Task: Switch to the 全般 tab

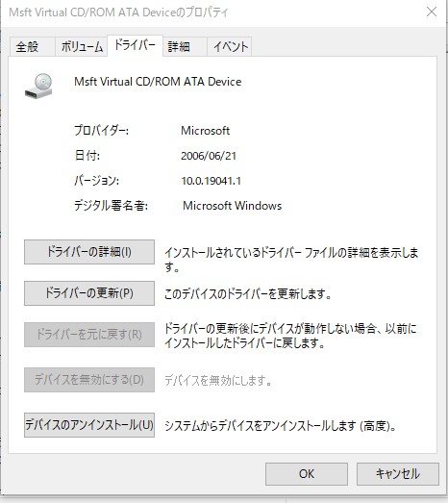Action: tap(32, 47)
